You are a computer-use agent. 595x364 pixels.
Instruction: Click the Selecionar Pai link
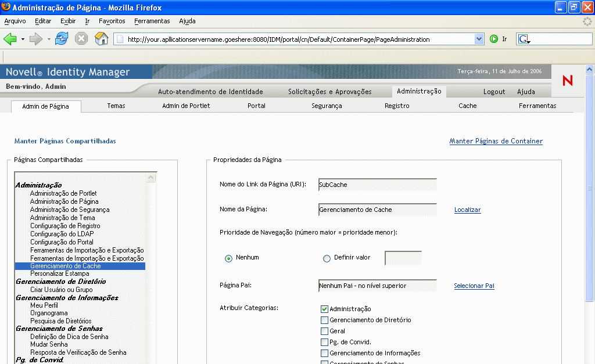(x=474, y=286)
